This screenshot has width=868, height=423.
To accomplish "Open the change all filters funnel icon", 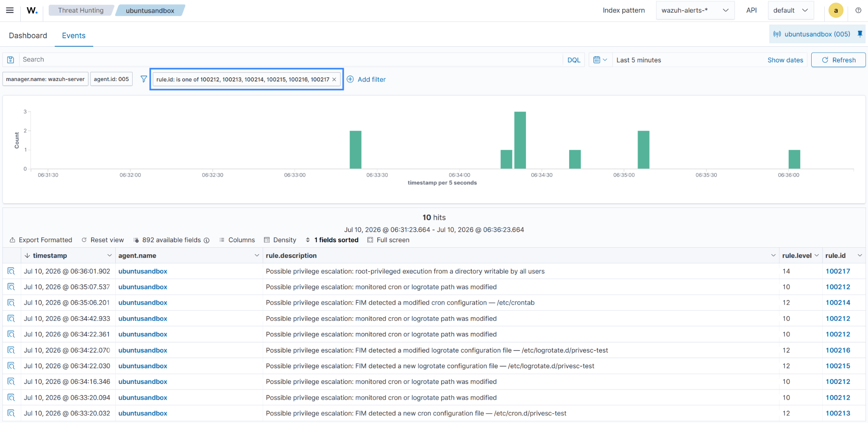I will 144,79.
